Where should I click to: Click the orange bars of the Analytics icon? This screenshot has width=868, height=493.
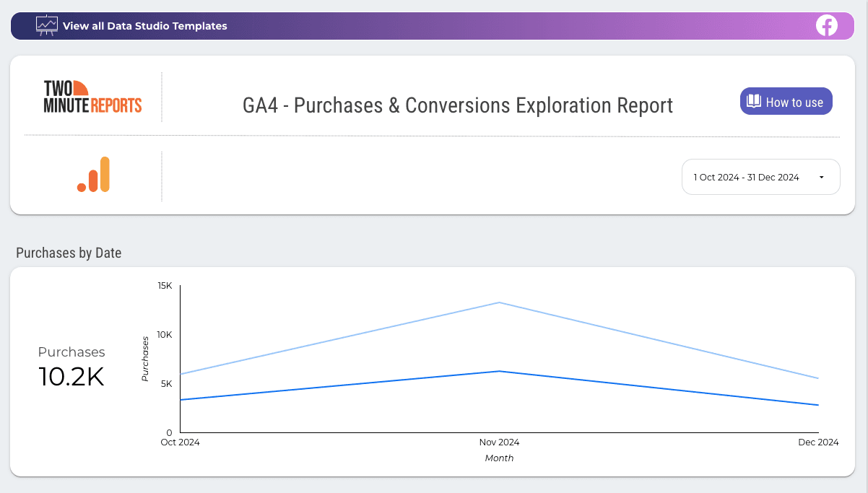92,174
